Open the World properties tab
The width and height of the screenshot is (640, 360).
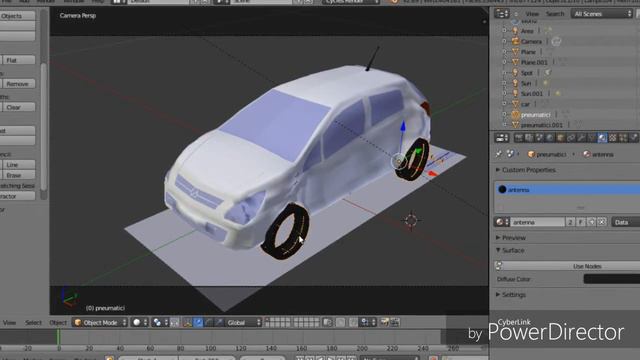(550, 138)
